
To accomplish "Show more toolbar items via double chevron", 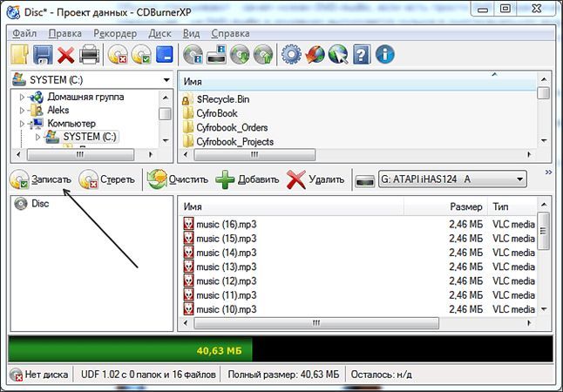I will (549, 172).
